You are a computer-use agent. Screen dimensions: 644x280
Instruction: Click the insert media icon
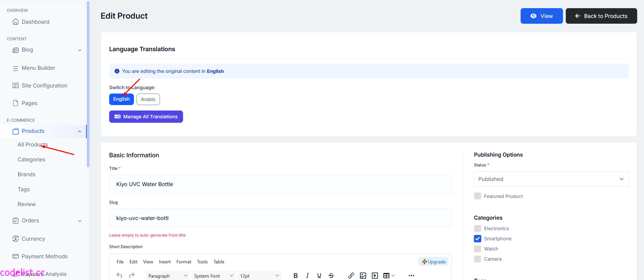click(375, 276)
